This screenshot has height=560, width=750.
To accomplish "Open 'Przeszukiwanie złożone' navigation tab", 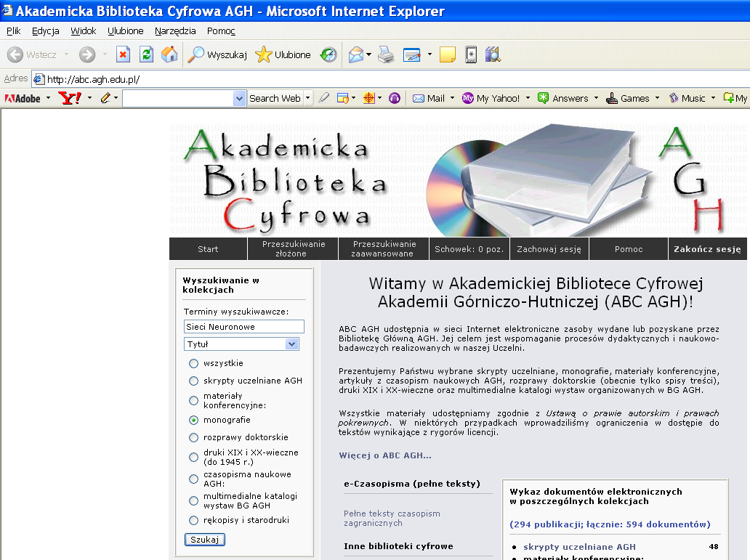I will click(293, 248).
